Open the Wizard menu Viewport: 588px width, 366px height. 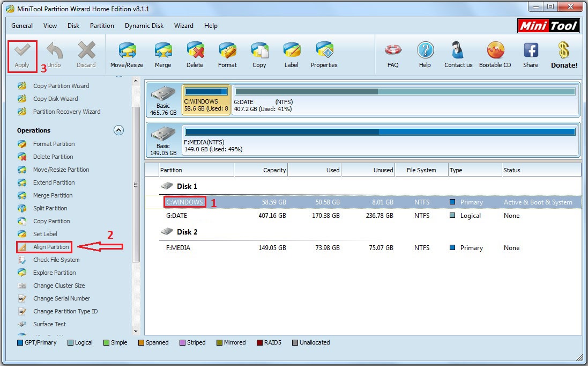pos(184,26)
